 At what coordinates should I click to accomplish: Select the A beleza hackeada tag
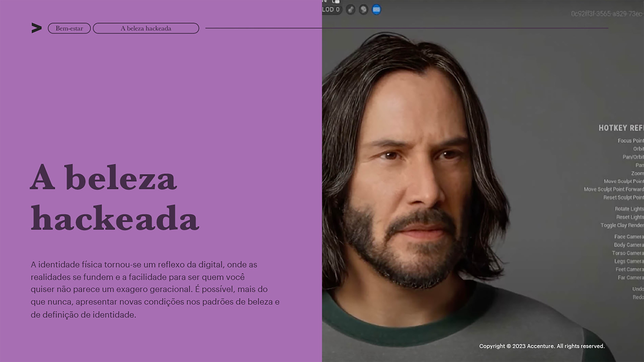146,28
